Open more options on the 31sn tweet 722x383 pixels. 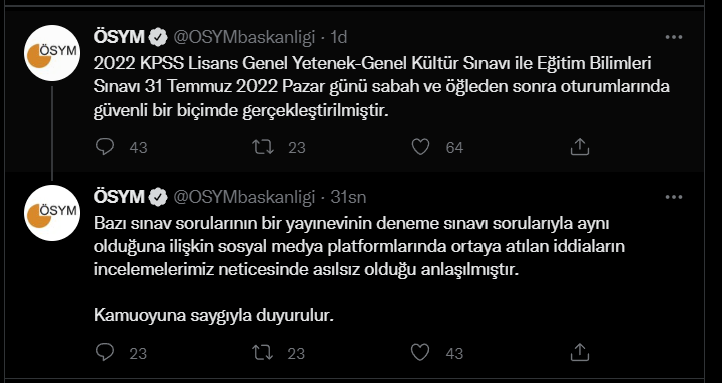click(674, 197)
